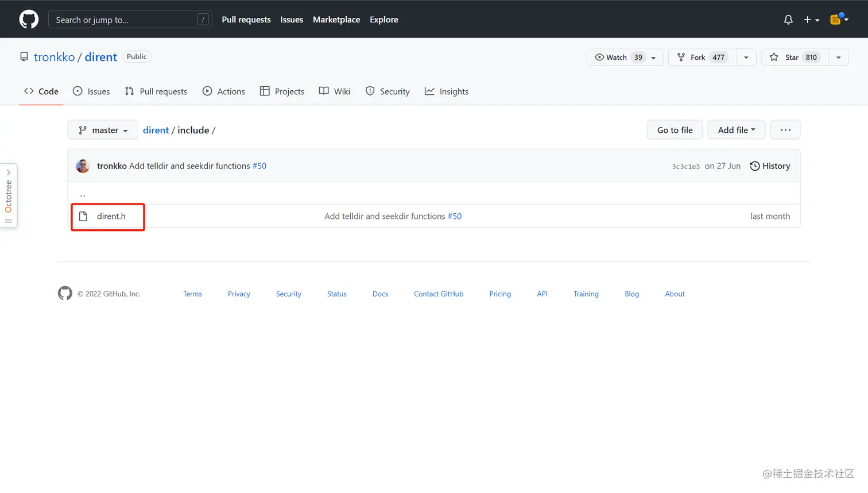Open the repository Security tab
Screen dimensions: 868x493
pos(387,91)
